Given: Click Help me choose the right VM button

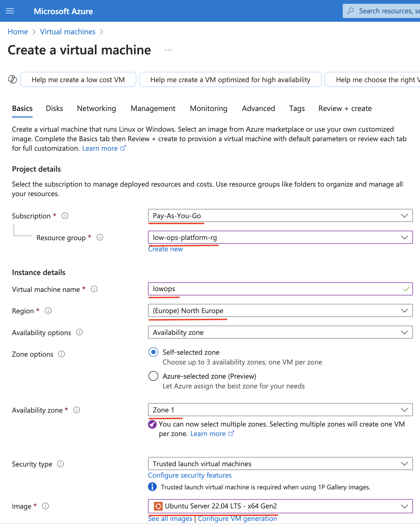Looking at the screenshot, I should click(373, 79).
